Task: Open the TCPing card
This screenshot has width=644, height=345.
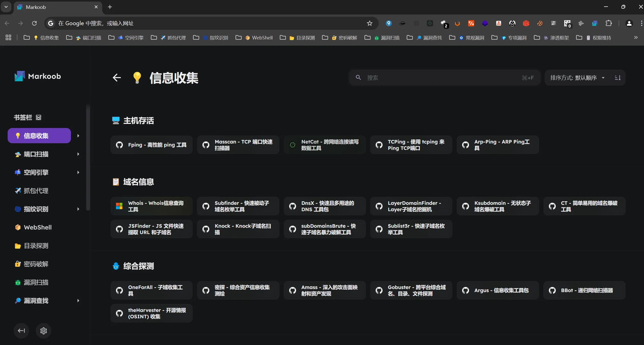Action: click(411, 145)
